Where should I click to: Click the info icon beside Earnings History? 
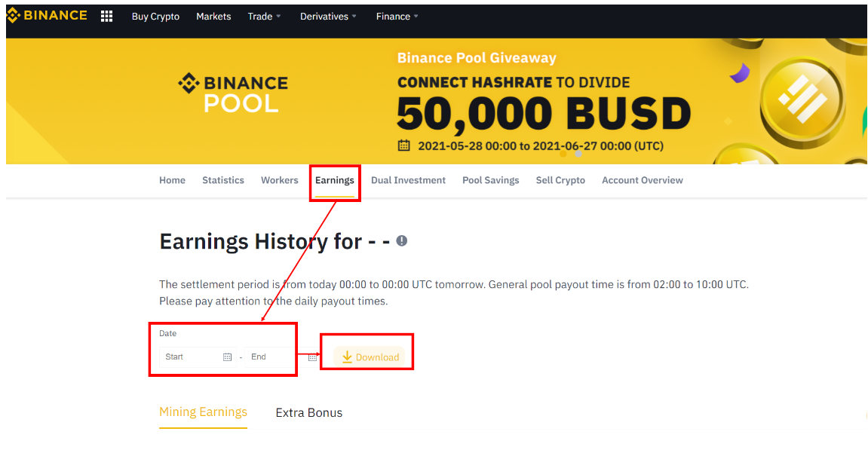click(x=402, y=240)
